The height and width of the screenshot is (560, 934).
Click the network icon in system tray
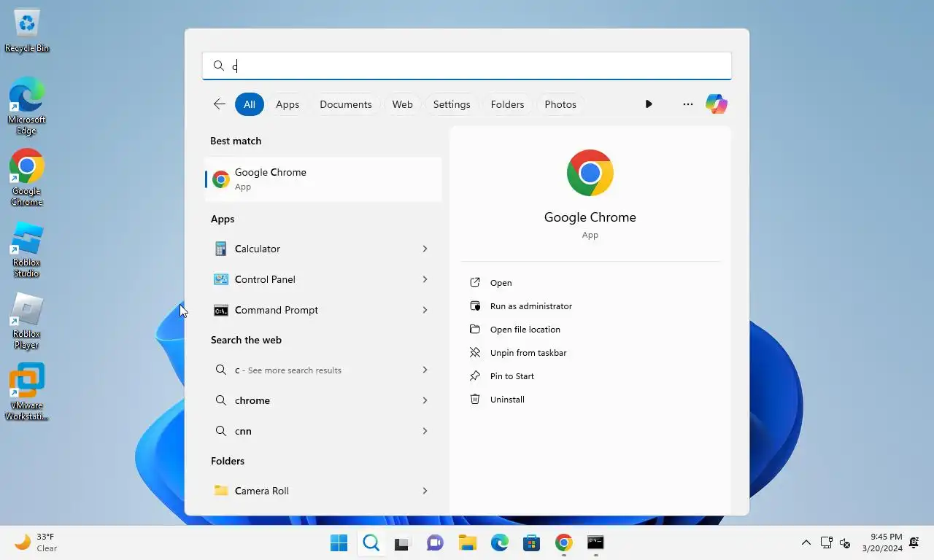(x=827, y=542)
